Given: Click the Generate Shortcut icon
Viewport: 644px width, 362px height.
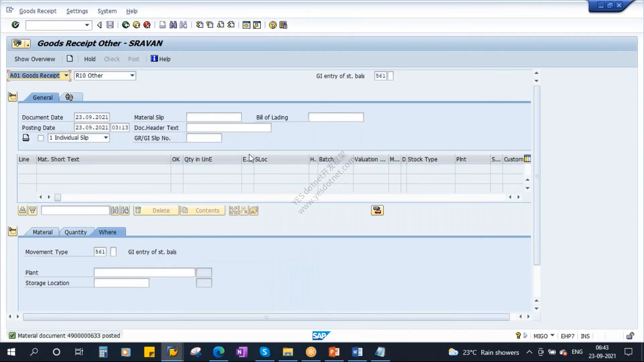Looking at the screenshot, I should 257,25.
